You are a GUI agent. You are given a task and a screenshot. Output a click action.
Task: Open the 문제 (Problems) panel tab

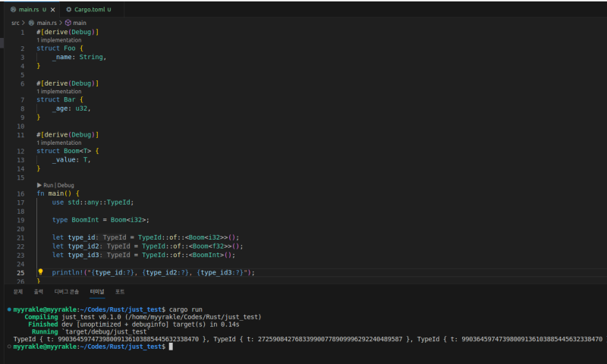[x=17, y=292]
